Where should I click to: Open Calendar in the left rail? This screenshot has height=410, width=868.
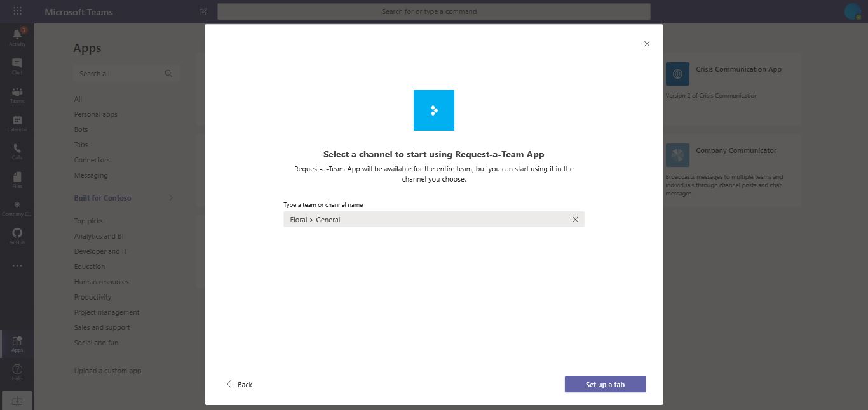tap(17, 123)
